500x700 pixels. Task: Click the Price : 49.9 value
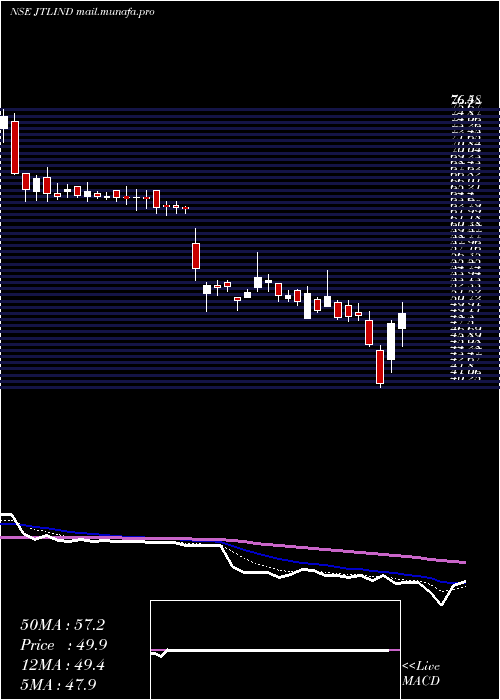(x=63, y=645)
